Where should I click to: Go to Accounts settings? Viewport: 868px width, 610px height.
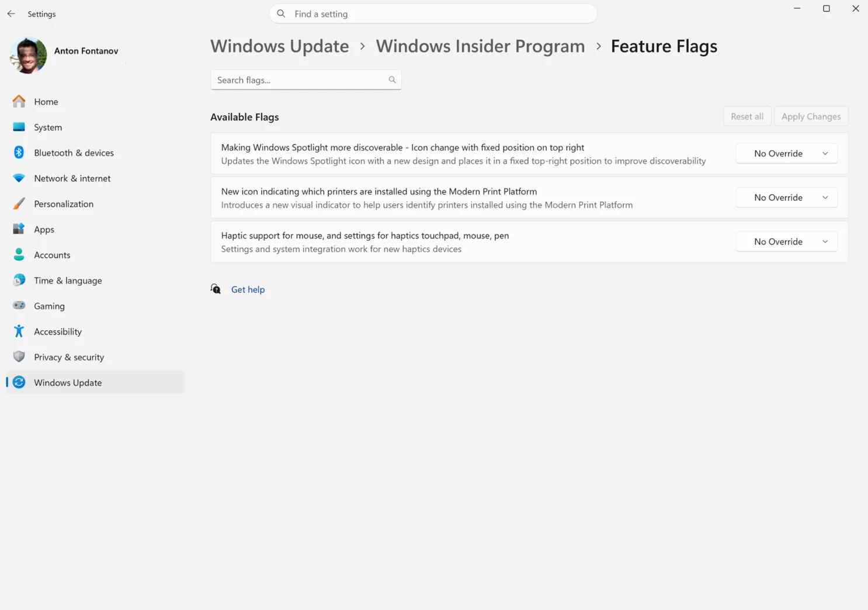[x=52, y=255]
